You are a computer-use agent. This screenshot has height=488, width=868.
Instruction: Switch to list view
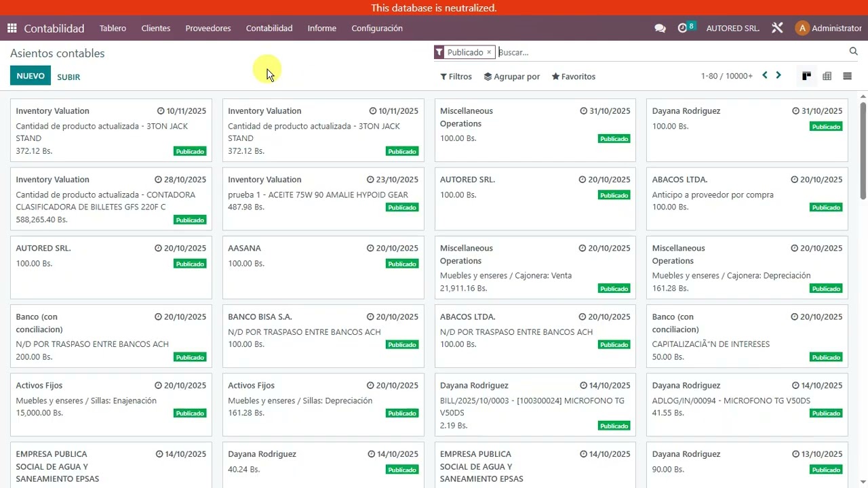[x=847, y=77]
